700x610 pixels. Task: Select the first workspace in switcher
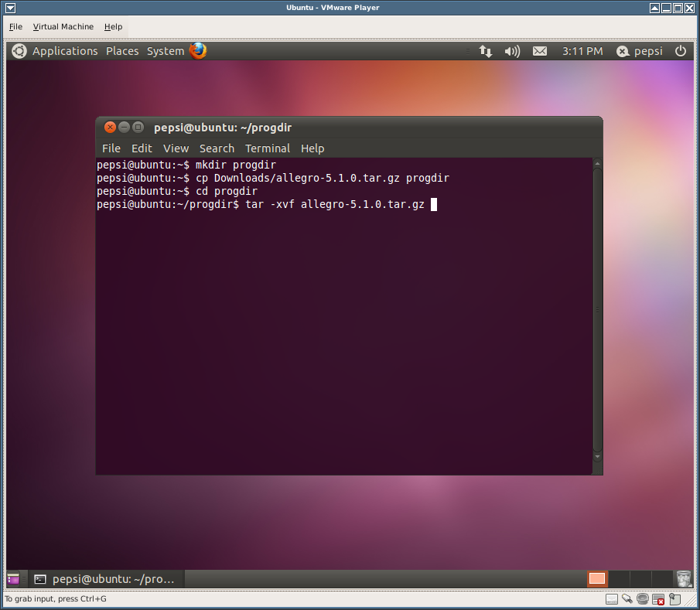click(597, 578)
